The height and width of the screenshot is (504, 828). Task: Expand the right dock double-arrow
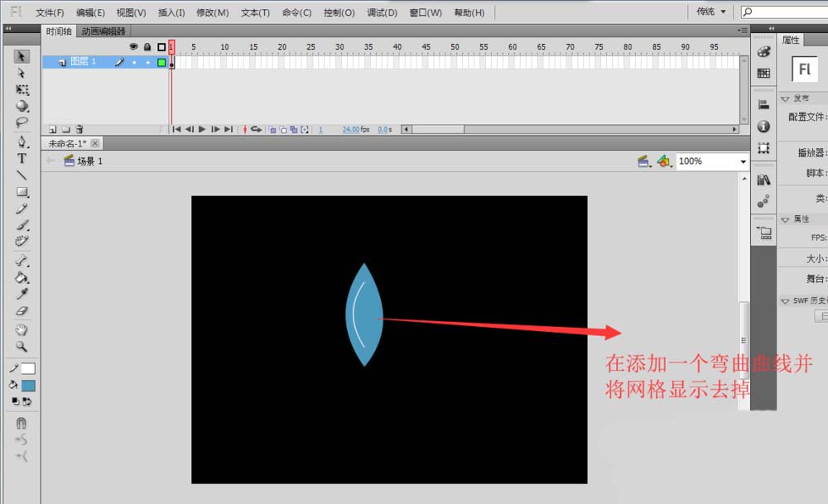[772, 28]
